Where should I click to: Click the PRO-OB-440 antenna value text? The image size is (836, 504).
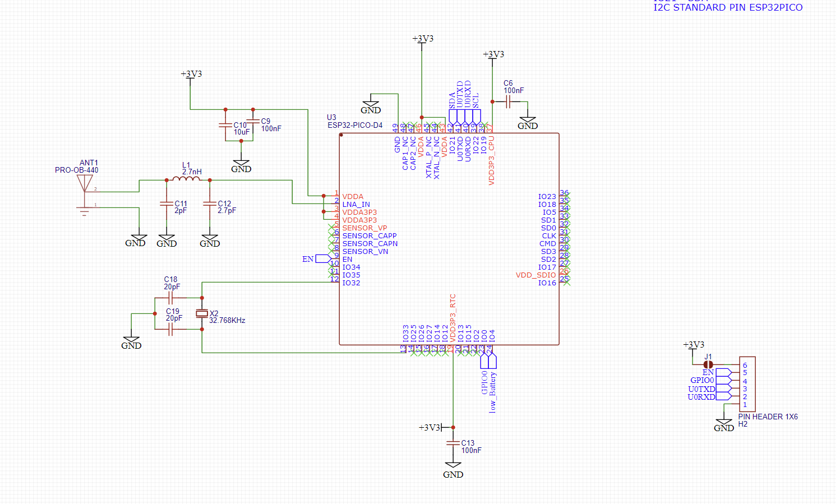[76, 170]
